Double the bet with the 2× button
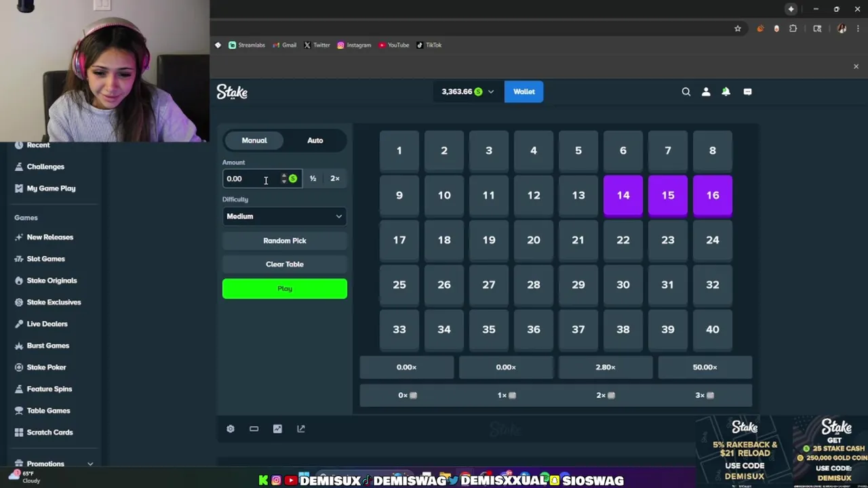This screenshot has width=868, height=488. [335, 179]
